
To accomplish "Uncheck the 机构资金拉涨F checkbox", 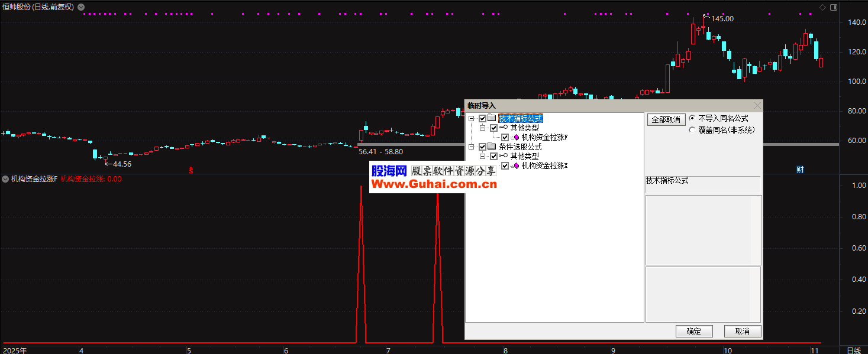I will tap(505, 137).
